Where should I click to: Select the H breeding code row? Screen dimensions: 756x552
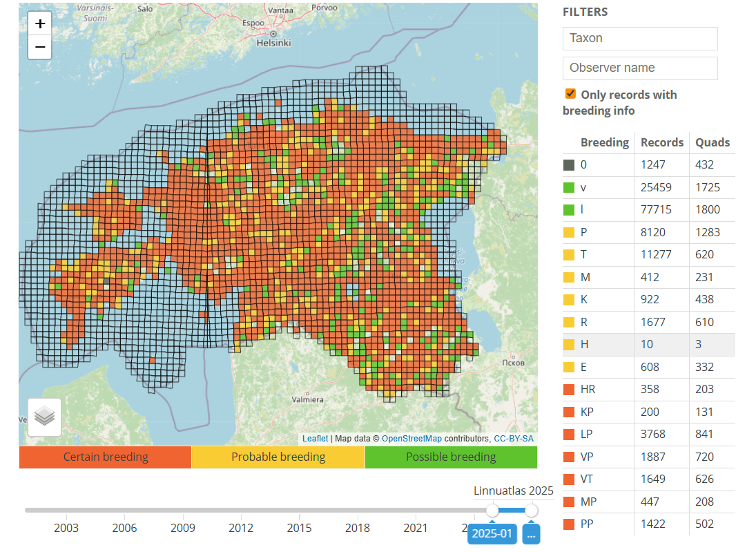point(648,345)
